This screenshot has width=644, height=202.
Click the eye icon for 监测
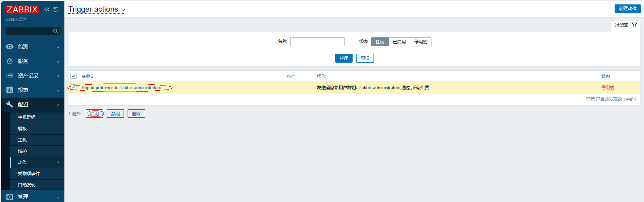pos(10,47)
